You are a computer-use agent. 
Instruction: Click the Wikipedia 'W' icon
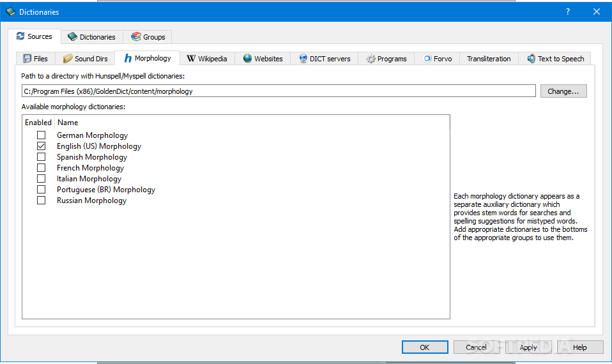click(x=191, y=59)
